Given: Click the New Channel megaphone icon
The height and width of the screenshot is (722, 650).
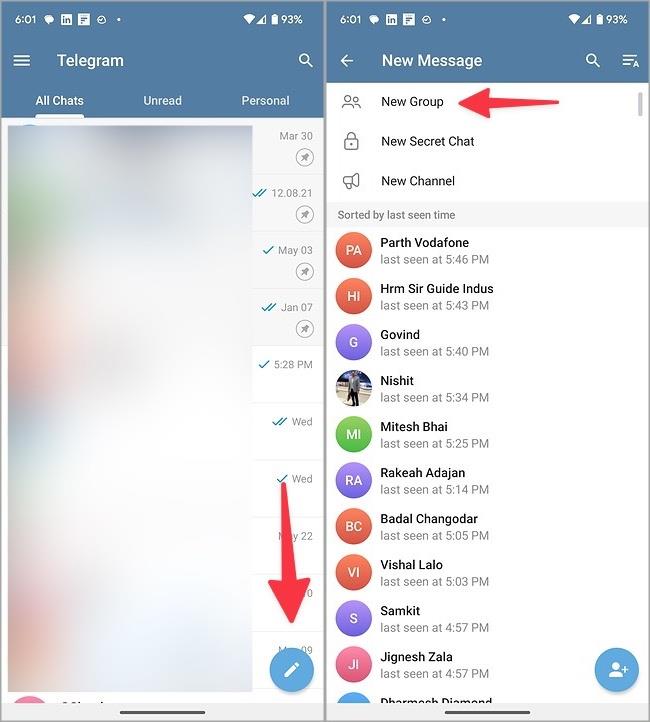Looking at the screenshot, I should [351, 181].
